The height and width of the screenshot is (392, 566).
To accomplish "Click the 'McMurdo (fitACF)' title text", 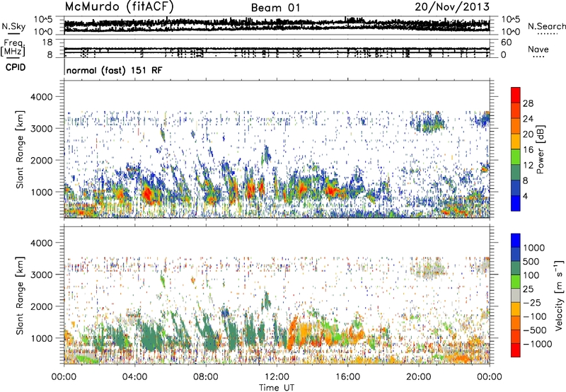I will 119,7.
